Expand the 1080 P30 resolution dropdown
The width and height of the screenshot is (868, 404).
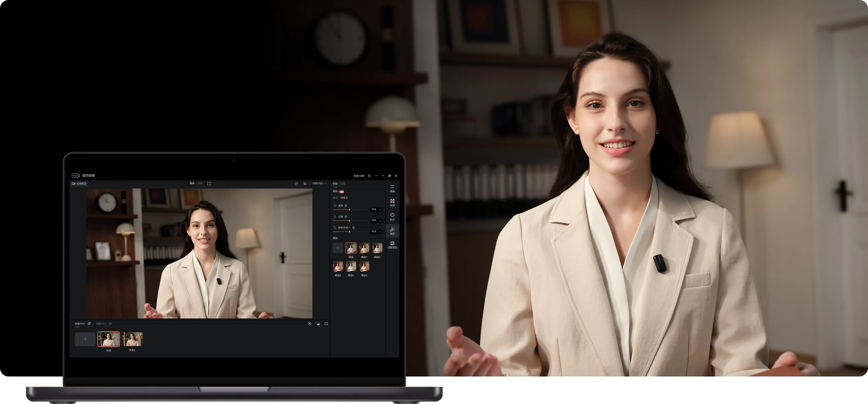(319, 184)
